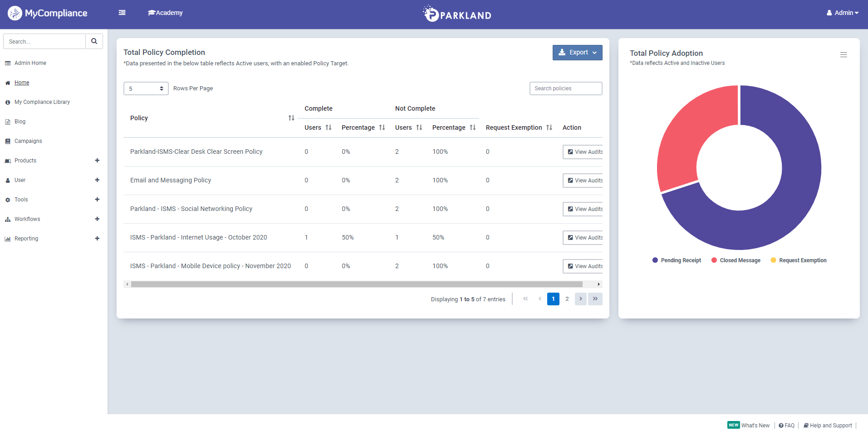
Task: Sort by Request Exemption column arrows
Action: [x=549, y=127]
